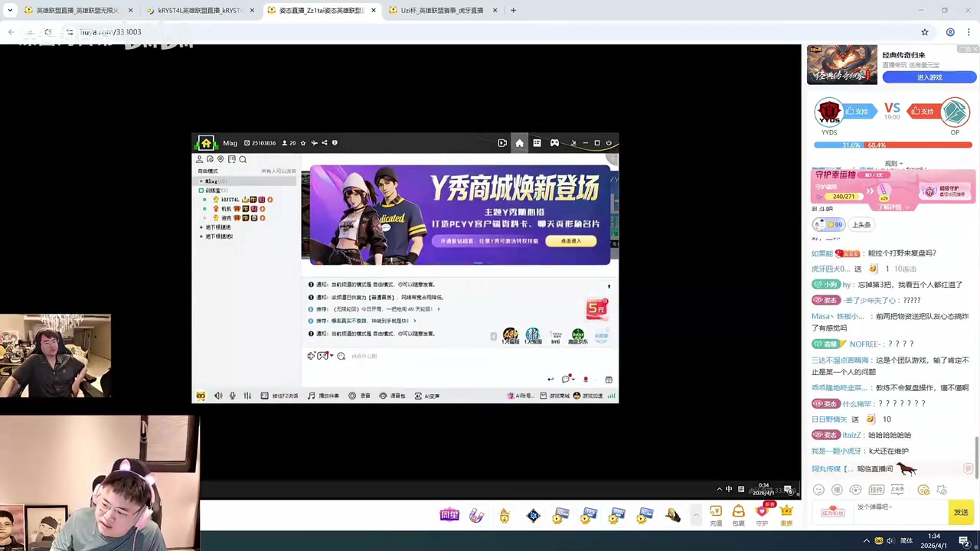This screenshot has height=551, width=980.
Task: Click the yellow 发送 send button
Action: pos(961,511)
